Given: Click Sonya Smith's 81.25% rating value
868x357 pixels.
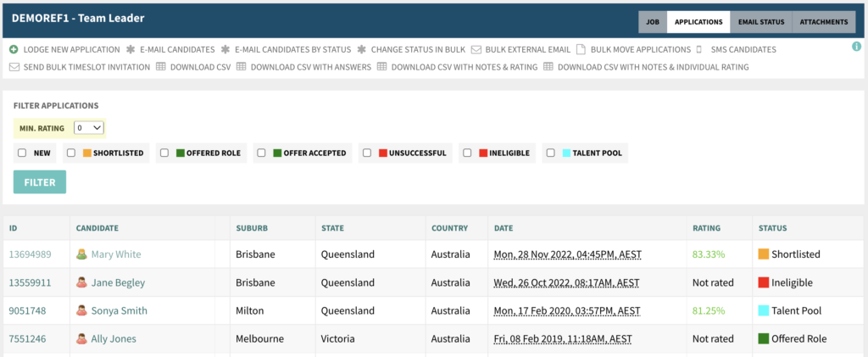Looking at the screenshot, I should 708,310.
